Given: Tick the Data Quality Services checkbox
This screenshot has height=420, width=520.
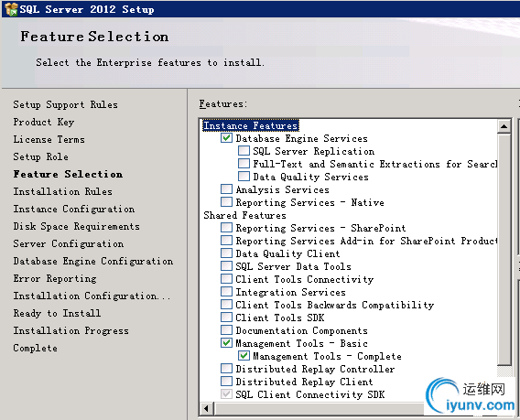Looking at the screenshot, I should click(244, 176).
